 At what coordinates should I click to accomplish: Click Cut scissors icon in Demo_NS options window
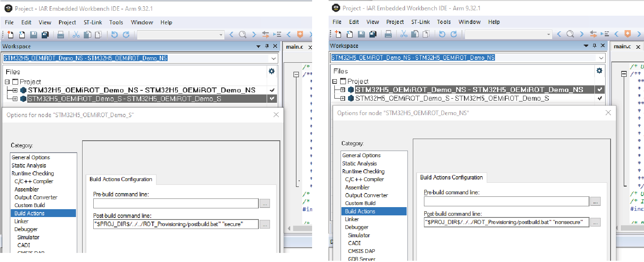coord(404,34)
